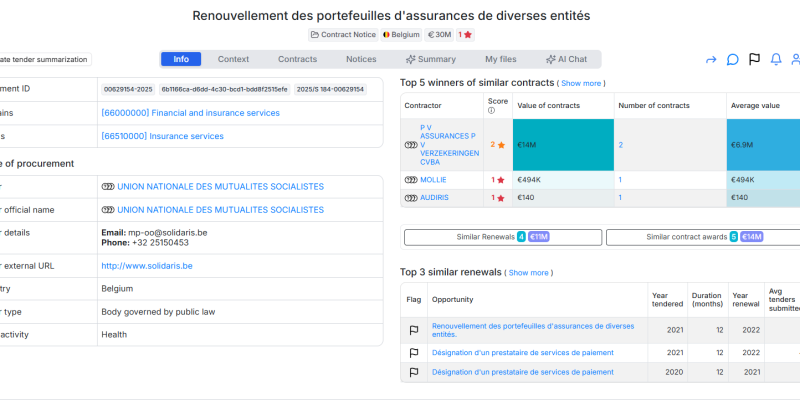Image resolution: width=800 pixels, height=400 pixels.
Task: Click the Score info icon
Action: pyautogui.click(x=491, y=110)
